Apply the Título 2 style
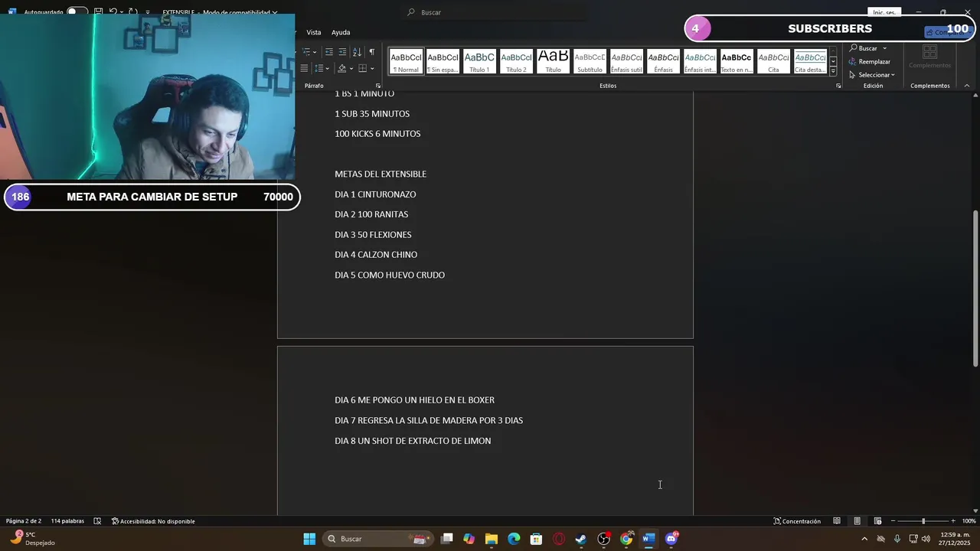This screenshot has height=551, width=980. pyautogui.click(x=516, y=61)
